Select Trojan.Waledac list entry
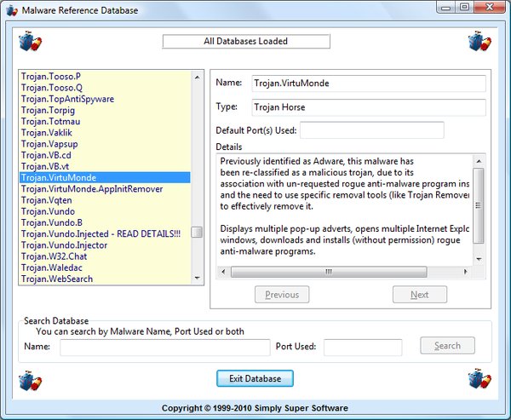The image size is (511, 420). pyautogui.click(x=52, y=268)
